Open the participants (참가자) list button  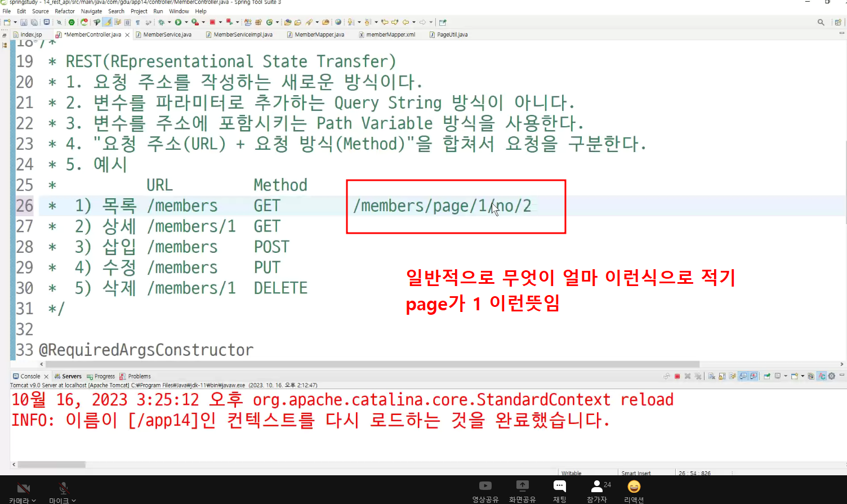point(597,490)
